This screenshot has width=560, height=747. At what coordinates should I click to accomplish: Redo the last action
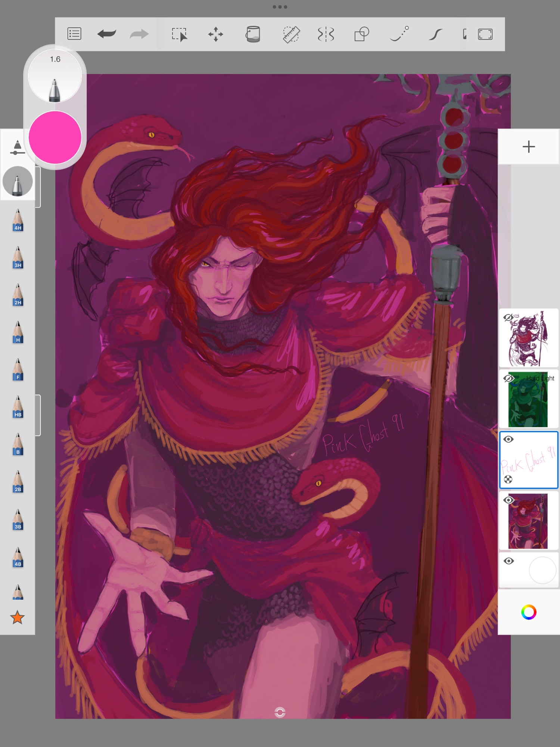tap(139, 34)
